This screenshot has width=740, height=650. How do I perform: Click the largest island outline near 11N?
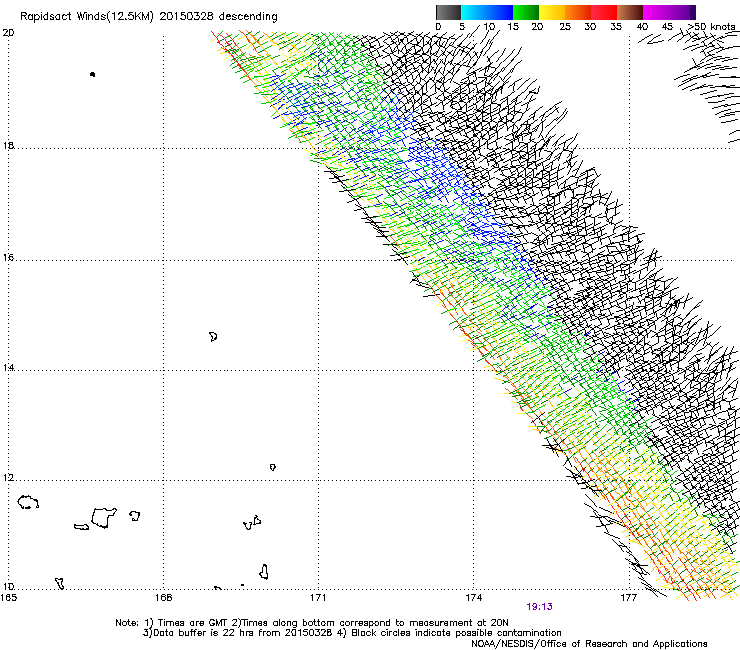coord(103,518)
